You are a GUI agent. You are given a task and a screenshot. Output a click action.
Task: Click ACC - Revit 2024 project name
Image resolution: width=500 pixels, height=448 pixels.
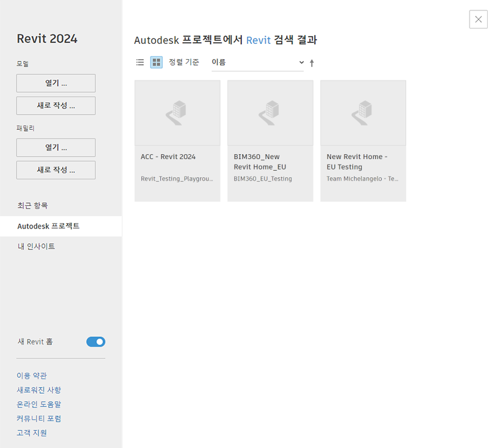point(168,157)
